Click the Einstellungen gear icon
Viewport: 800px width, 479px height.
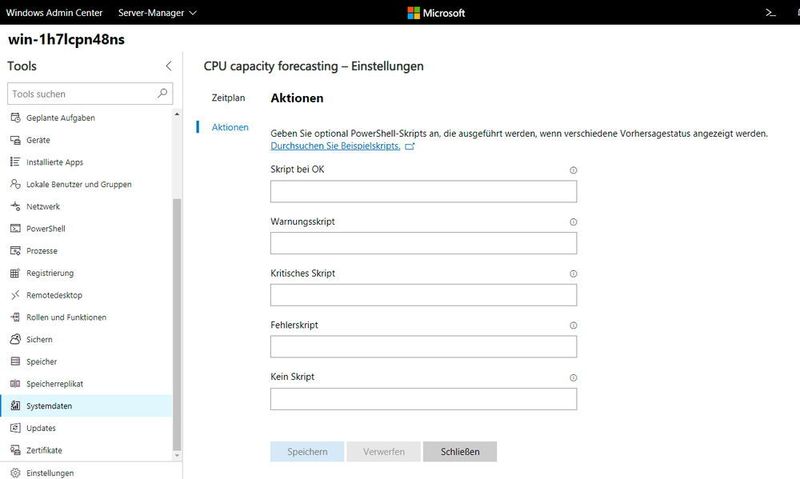[x=15, y=473]
